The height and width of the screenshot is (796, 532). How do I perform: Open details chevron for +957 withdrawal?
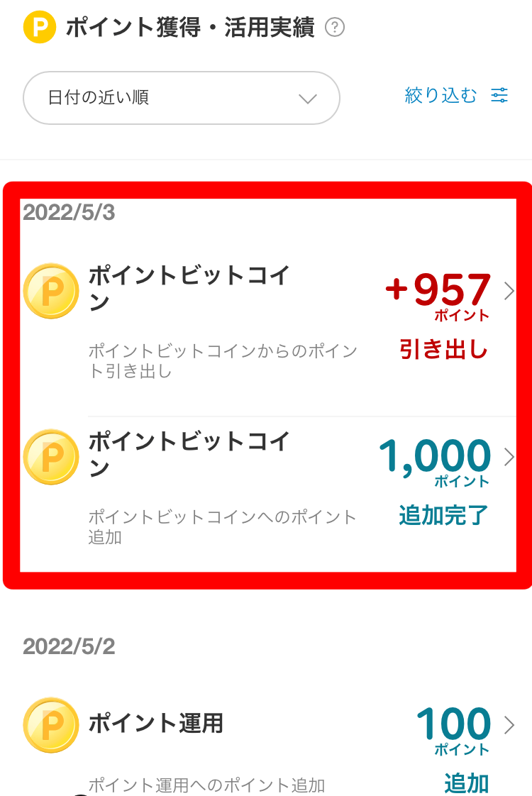pyautogui.click(x=509, y=291)
